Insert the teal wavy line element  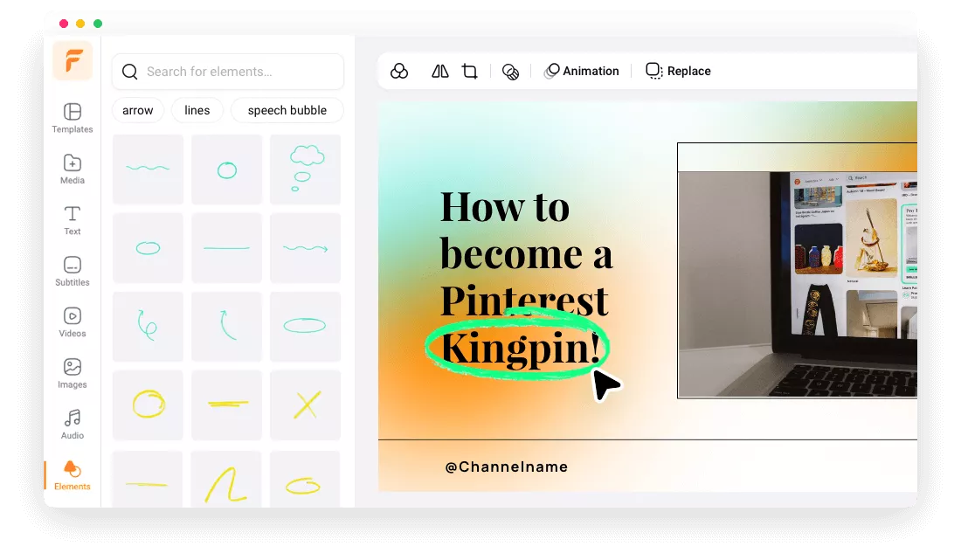[x=148, y=169]
